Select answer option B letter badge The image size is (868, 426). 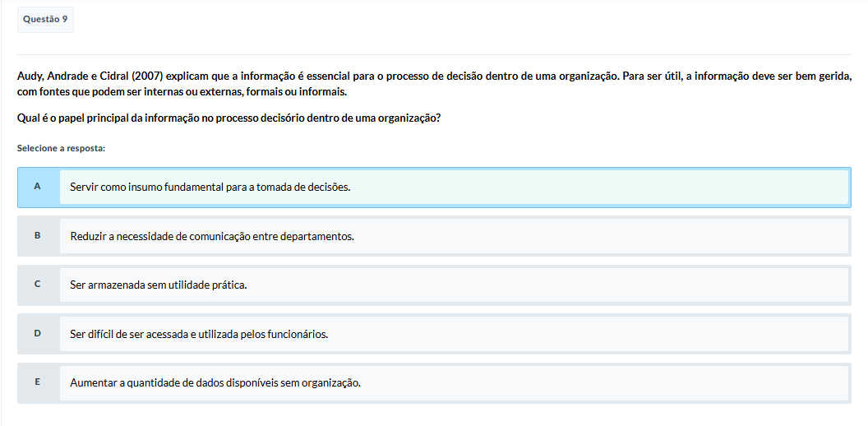point(38,236)
